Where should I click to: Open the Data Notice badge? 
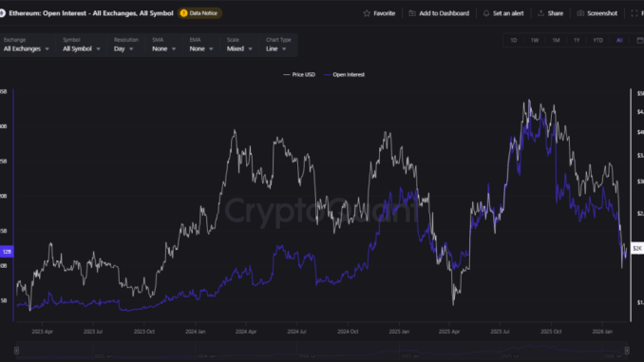199,13
